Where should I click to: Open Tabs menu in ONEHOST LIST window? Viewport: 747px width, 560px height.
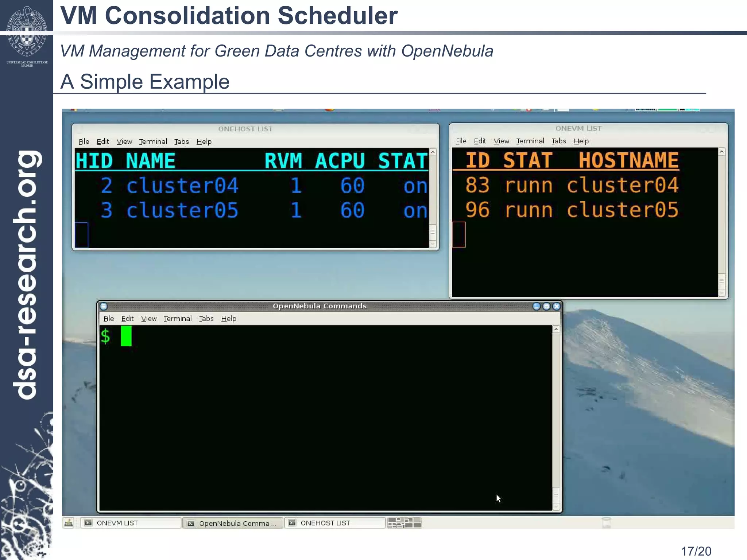point(181,141)
